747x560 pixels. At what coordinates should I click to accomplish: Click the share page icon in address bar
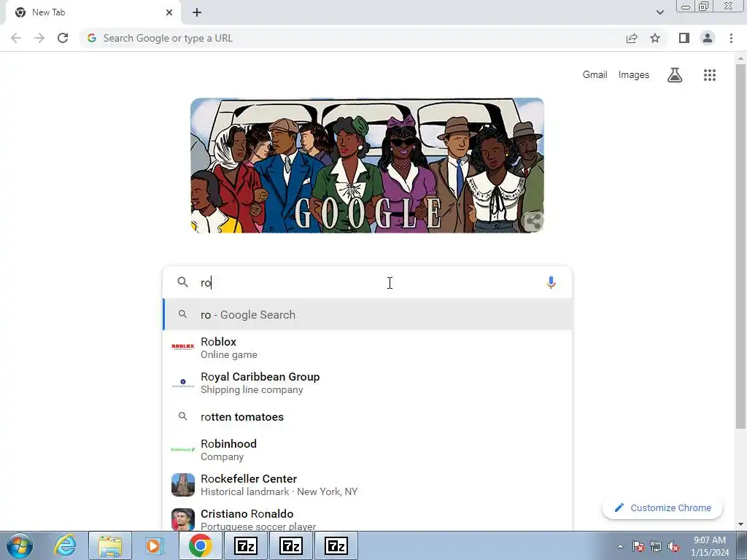[x=632, y=38]
